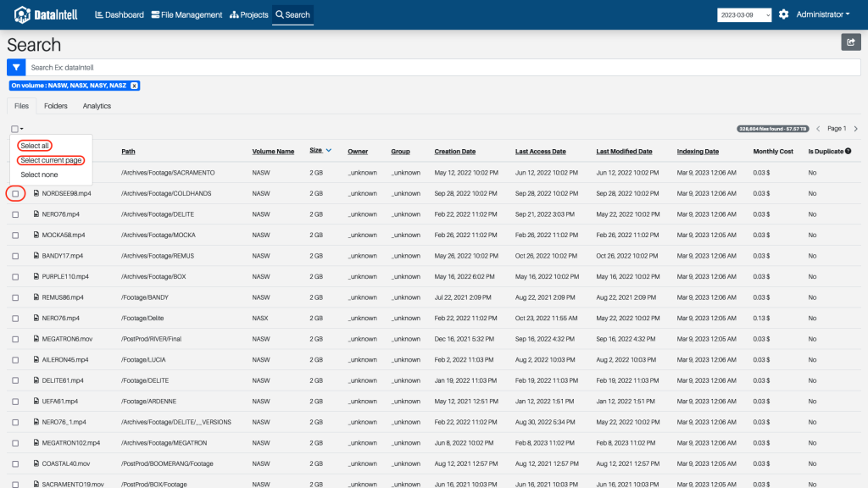Image resolution: width=868 pixels, height=488 pixels.
Task: Choose Select none option
Action: [x=39, y=175]
